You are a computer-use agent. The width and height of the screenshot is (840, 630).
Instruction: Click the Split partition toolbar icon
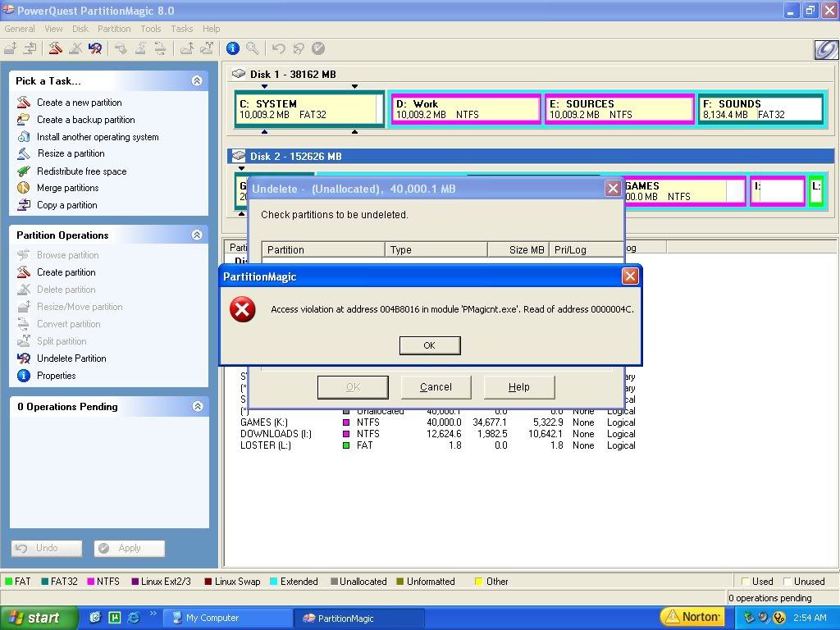tap(206, 48)
